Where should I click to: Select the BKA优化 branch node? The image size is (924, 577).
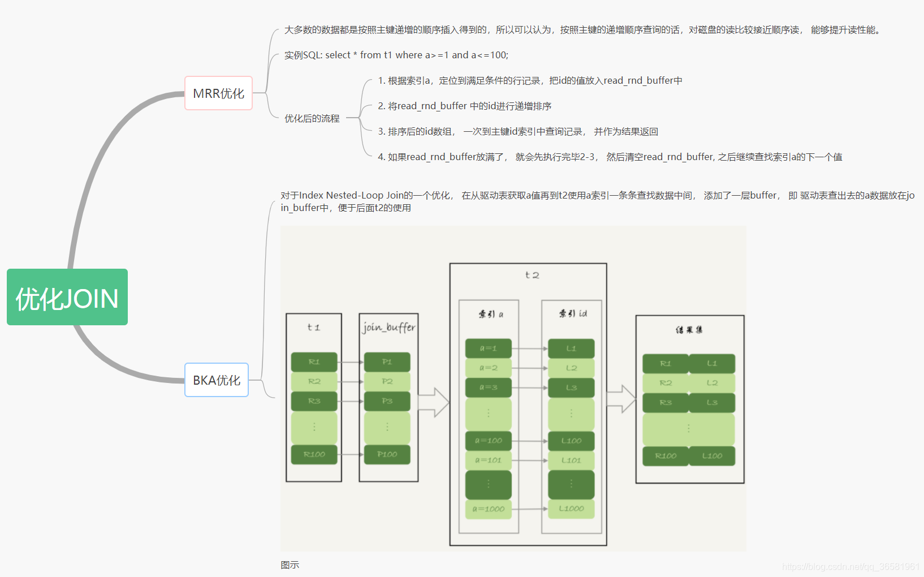[x=217, y=380]
